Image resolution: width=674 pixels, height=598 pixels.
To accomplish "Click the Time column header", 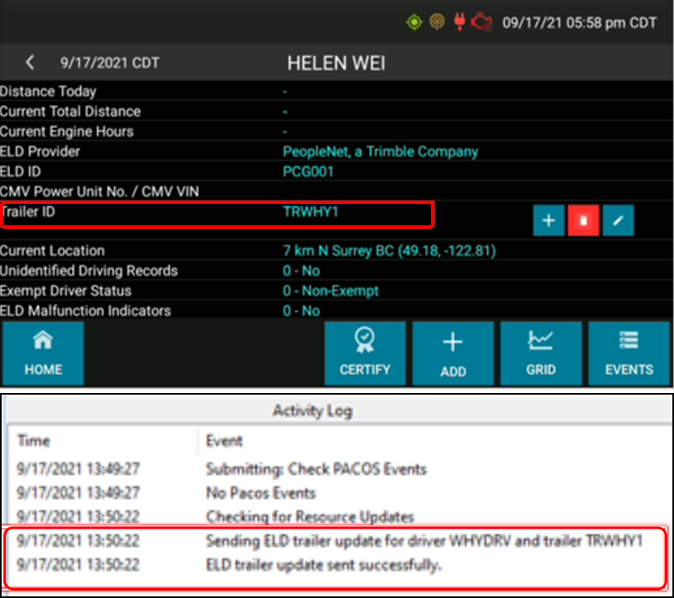I will [34, 441].
